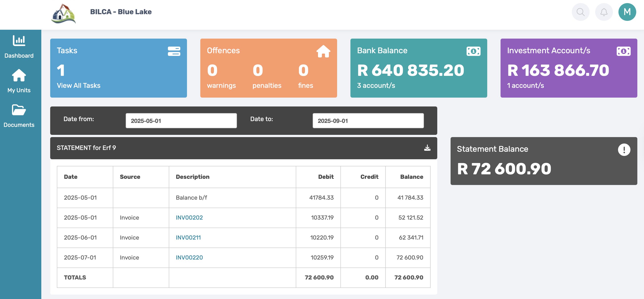The width and height of the screenshot is (644, 299).
Task: Click the Dashboard chart icon in sidebar
Action: [19, 41]
